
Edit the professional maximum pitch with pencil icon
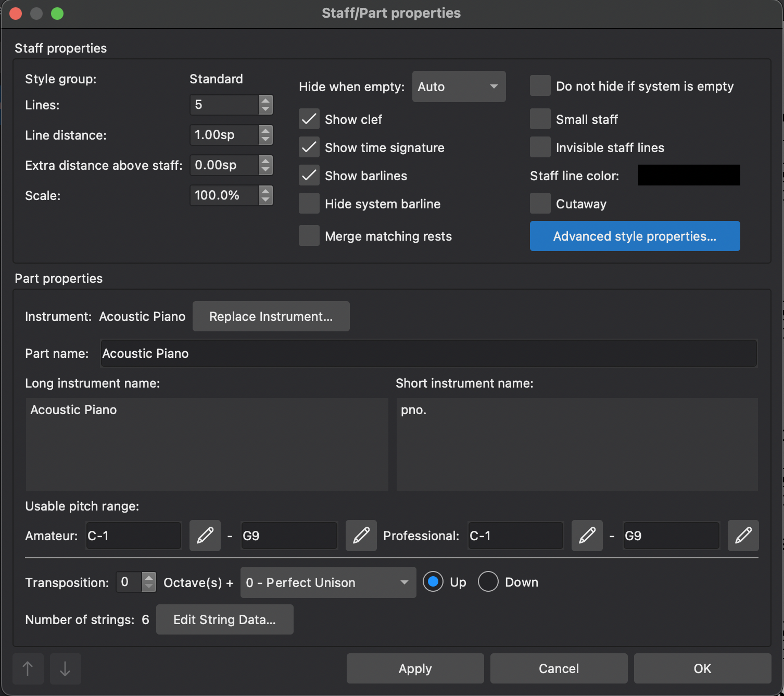[x=743, y=536]
